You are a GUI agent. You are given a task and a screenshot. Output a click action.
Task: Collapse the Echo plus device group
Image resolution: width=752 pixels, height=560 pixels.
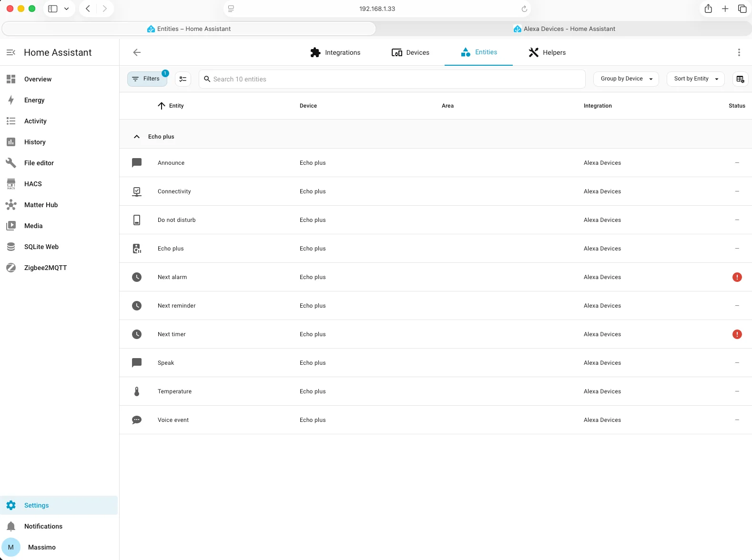pos(137,137)
